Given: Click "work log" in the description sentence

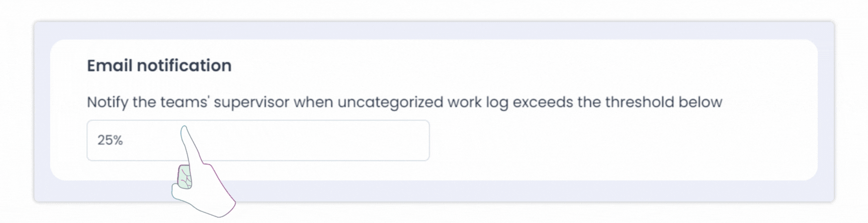Looking at the screenshot, I should [x=478, y=103].
